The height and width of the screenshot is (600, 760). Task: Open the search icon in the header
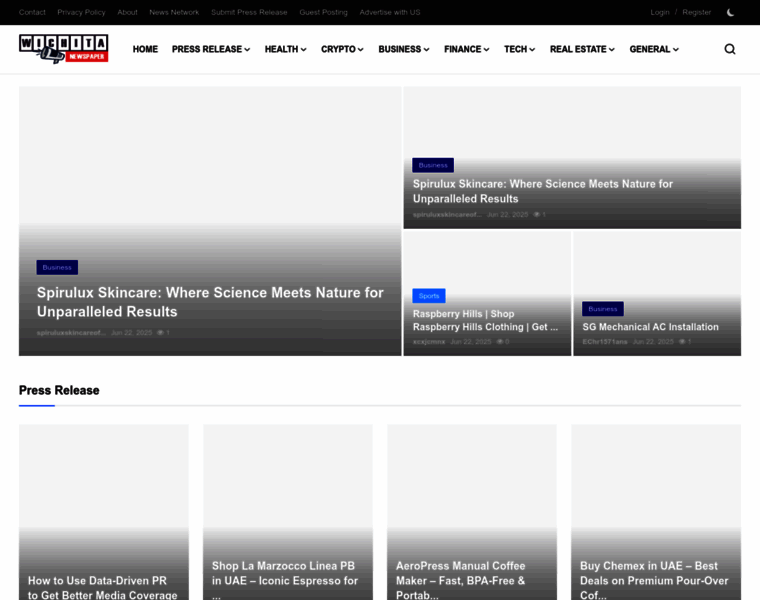(729, 49)
